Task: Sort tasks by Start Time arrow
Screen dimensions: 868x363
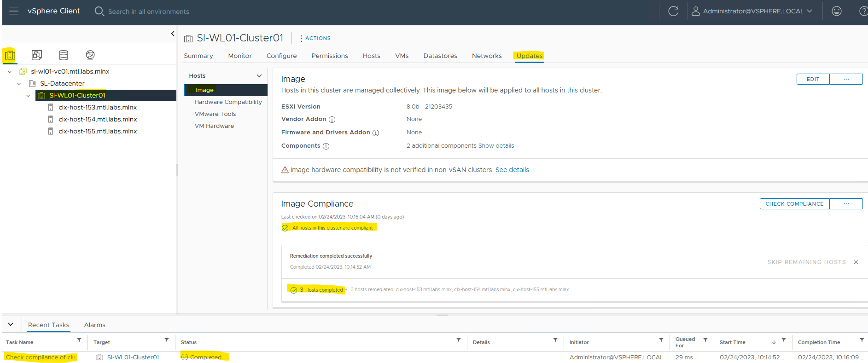Action: (774, 342)
